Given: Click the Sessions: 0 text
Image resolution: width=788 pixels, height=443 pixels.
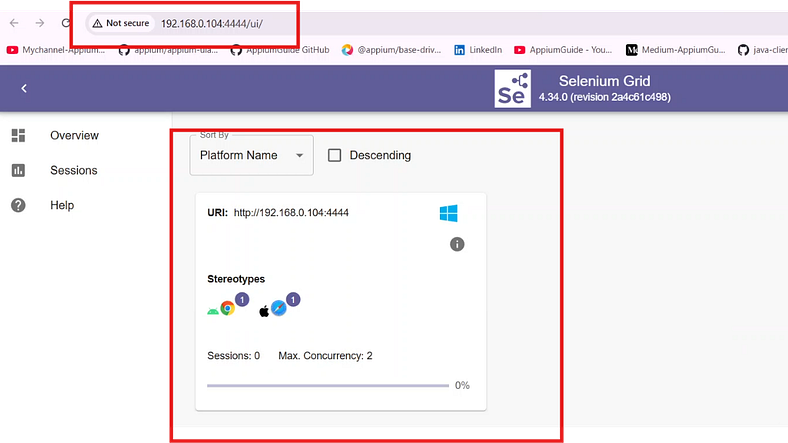Looking at the screenshot, I should [x=234, y=356].
